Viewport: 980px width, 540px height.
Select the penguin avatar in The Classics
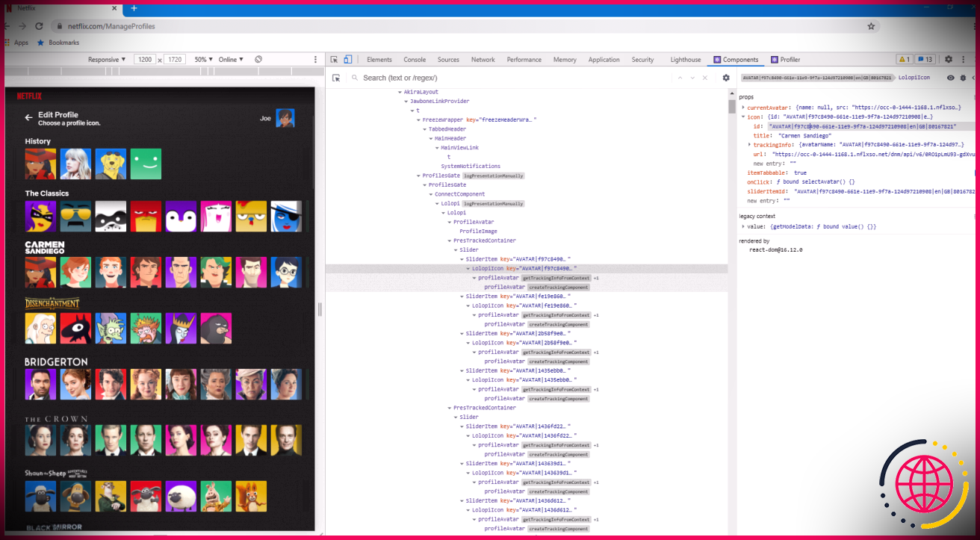(x=181, y=216)
